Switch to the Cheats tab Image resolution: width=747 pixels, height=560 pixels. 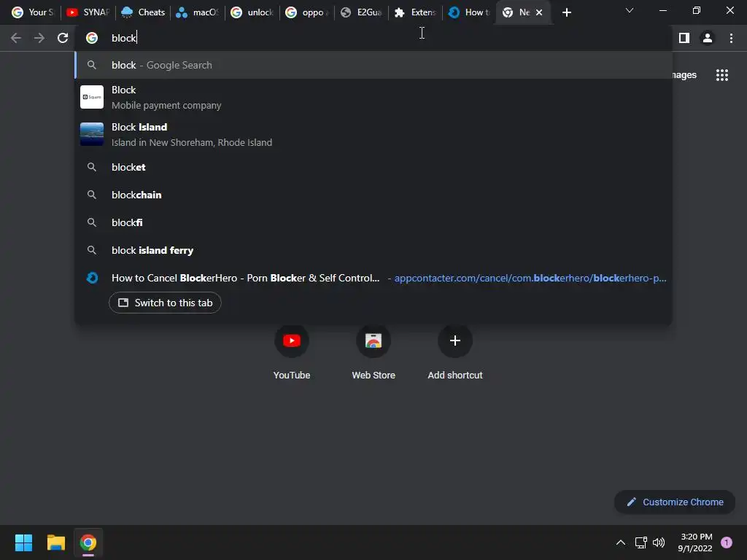(x=142, y=12)
